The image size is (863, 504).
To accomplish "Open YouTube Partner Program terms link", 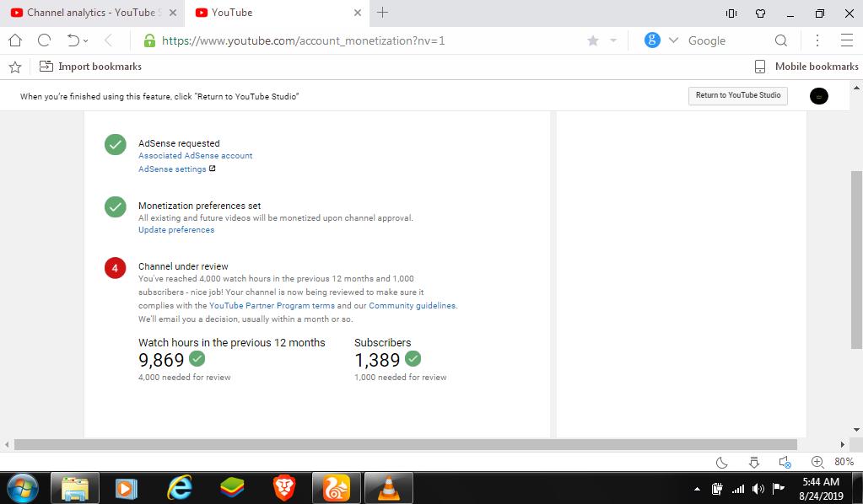I will [x=272, y=306].
